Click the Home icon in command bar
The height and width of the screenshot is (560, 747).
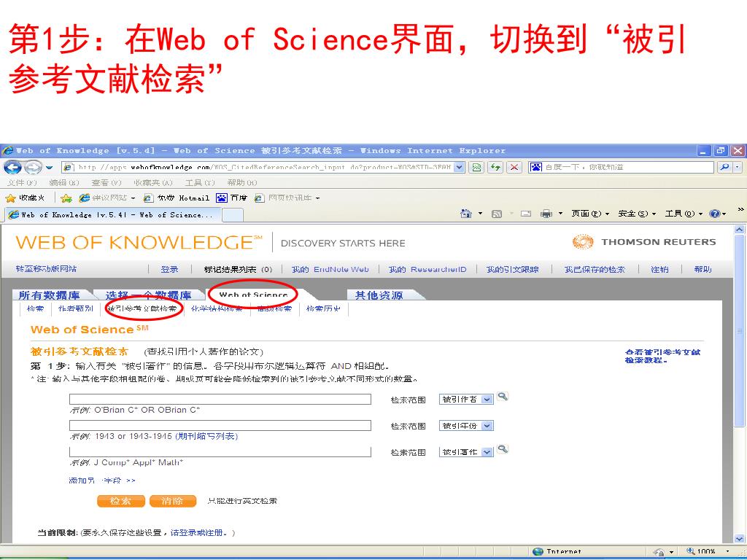(x=466, y=214)
